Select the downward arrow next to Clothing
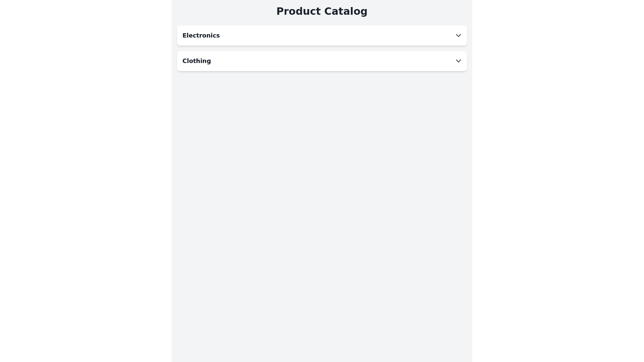Image resolution: width=644 pixels, height=362 pixels. [458, 61]
